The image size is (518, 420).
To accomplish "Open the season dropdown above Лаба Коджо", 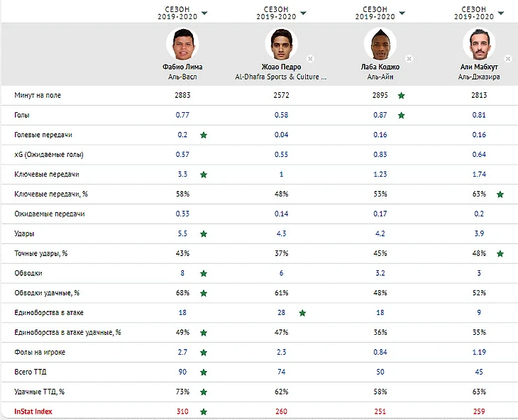I will [x=402, y=13].
